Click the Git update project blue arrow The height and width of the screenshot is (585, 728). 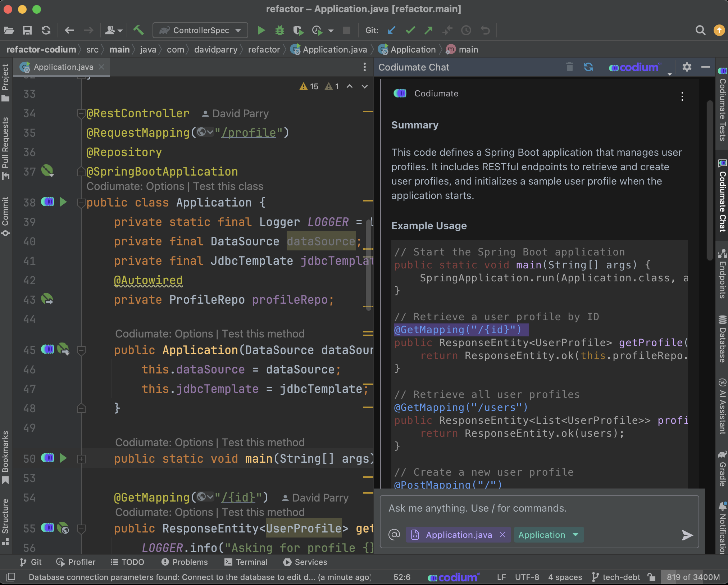tap(392, 30)
